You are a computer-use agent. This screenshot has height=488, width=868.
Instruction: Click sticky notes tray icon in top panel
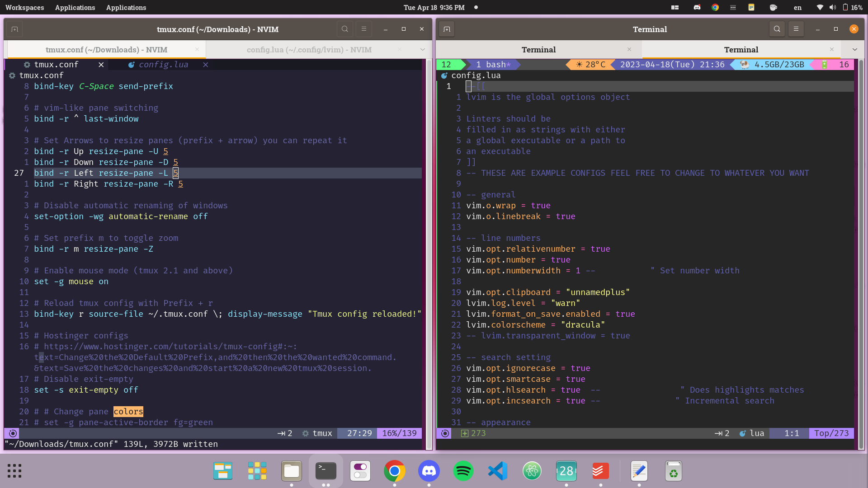coord(751,7)
